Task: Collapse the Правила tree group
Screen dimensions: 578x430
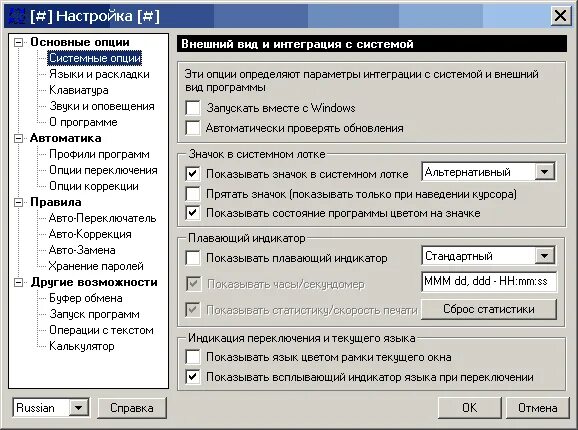Action: (x=18, y=203)
